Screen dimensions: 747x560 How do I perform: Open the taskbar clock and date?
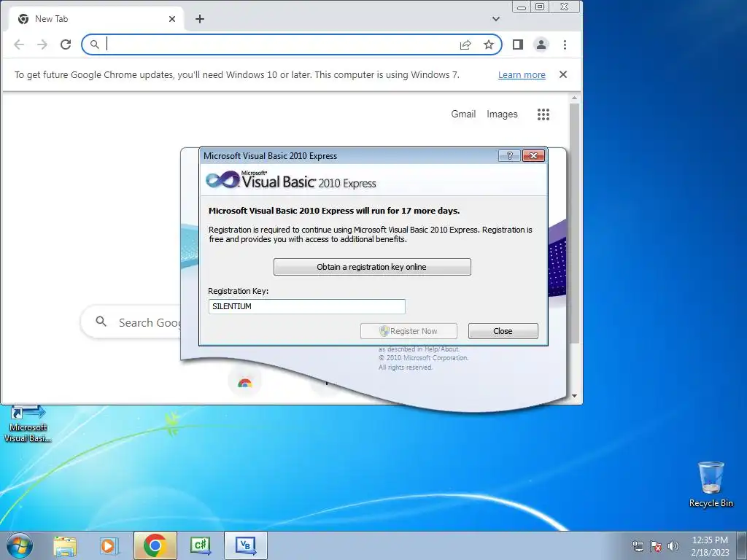(x=710, y=546)
